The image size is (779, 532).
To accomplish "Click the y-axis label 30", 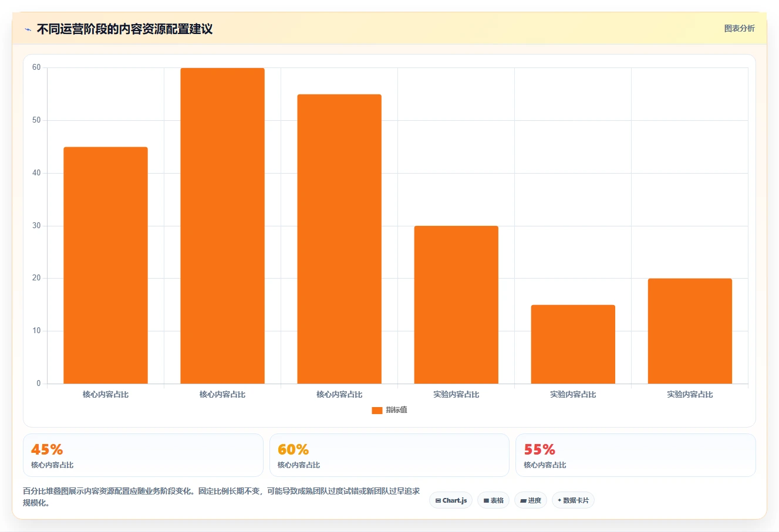I will click(36, 226).
